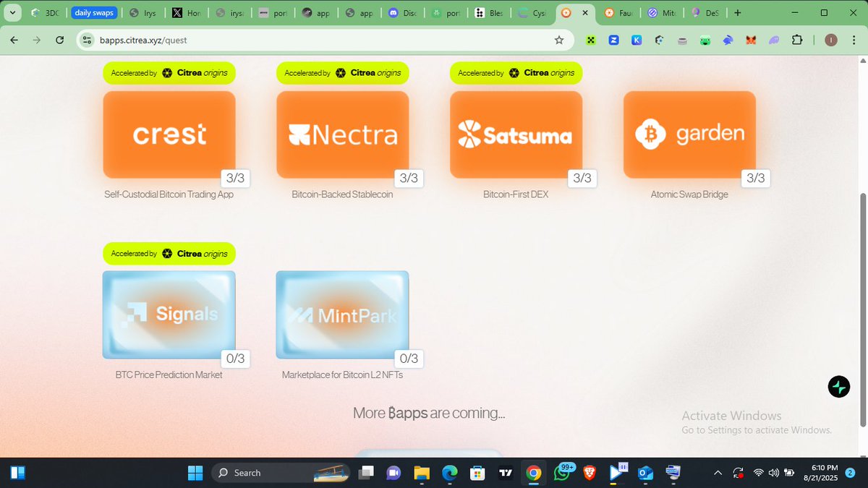This screenshot has width=868, height=488.
Task: Switch to the Discord tab
Action: [401, 13]
